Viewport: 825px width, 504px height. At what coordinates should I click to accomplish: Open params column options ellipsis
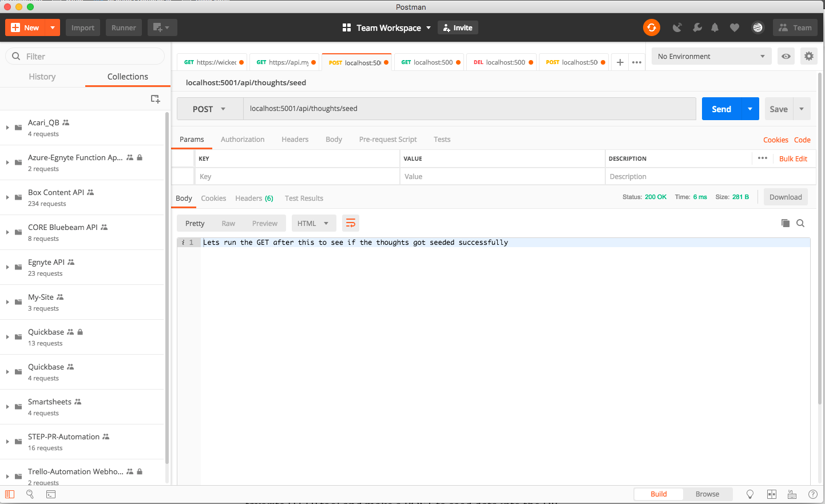[x=763, y=158]
